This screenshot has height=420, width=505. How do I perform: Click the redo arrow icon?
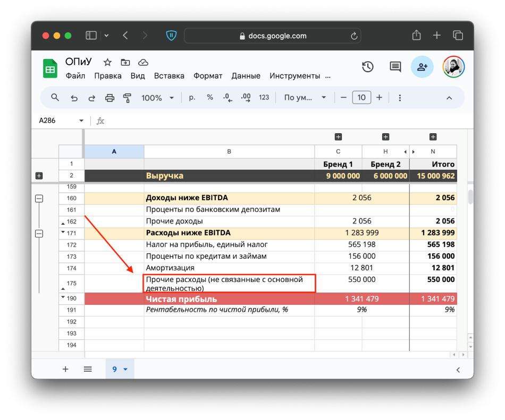[x=91, y=98]
